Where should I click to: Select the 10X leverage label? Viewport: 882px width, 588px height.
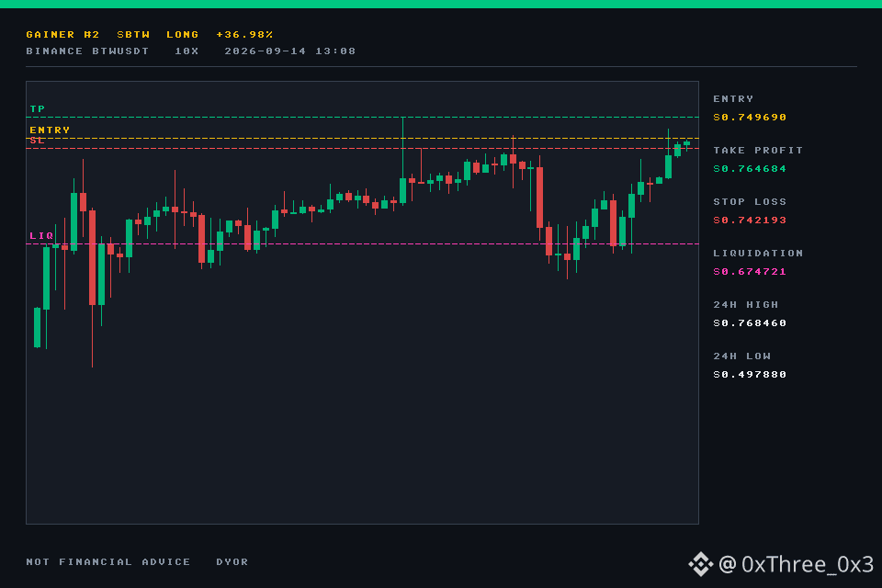187,51
